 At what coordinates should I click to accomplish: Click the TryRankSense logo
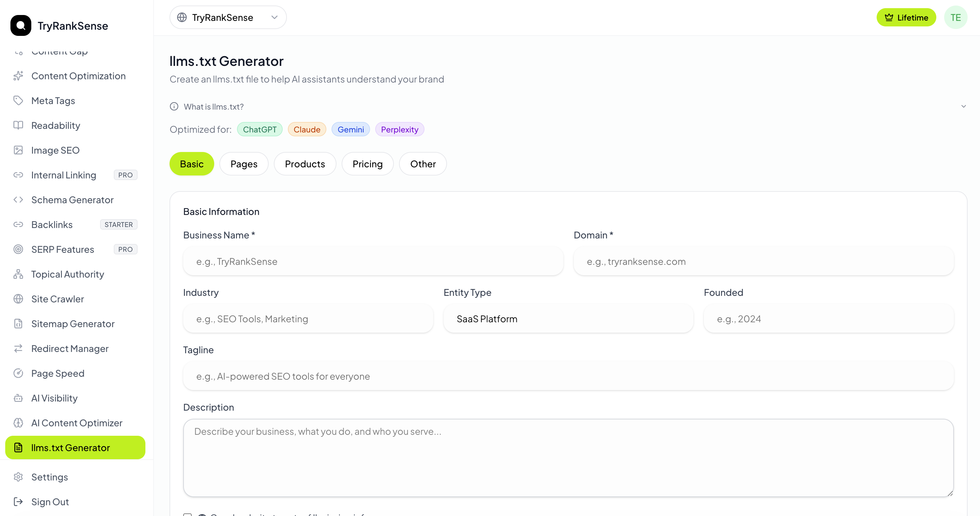[x=59, y=25]
